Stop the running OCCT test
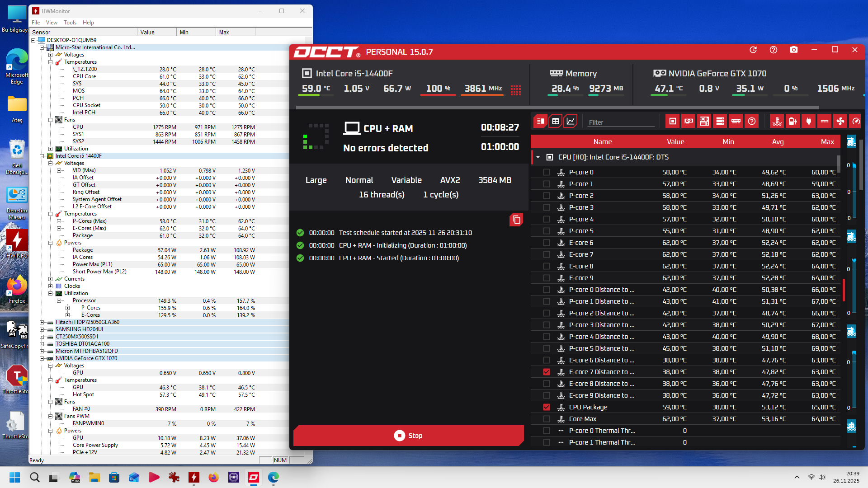Image resolution: width=868 pixels, height=488 pixels. (409, 436)
